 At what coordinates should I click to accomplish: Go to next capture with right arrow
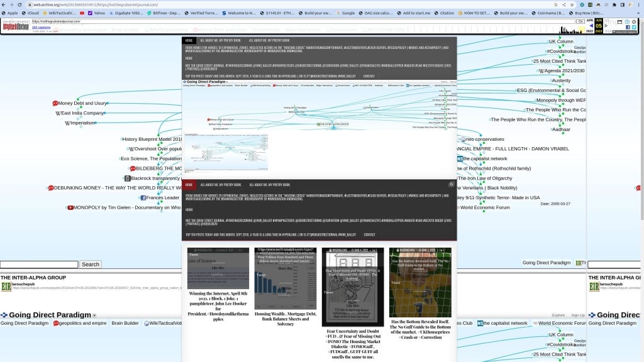pyautogui.click(x=606, y=26)
